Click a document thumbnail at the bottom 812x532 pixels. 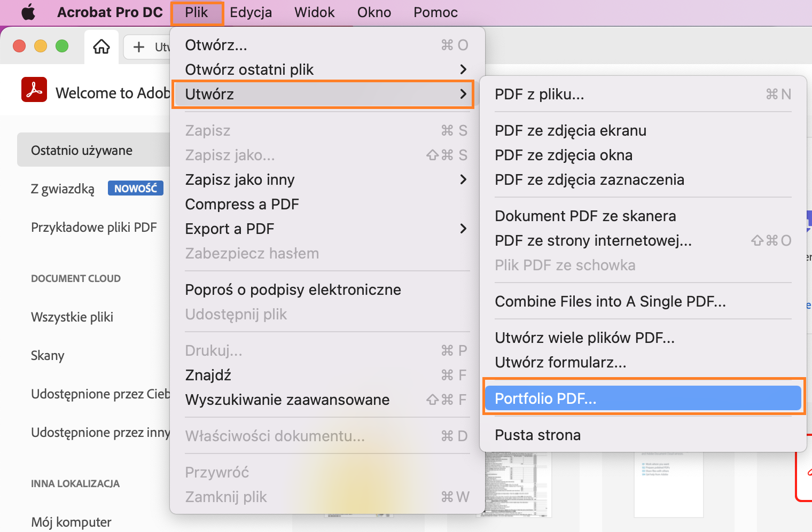coord(517,483)
